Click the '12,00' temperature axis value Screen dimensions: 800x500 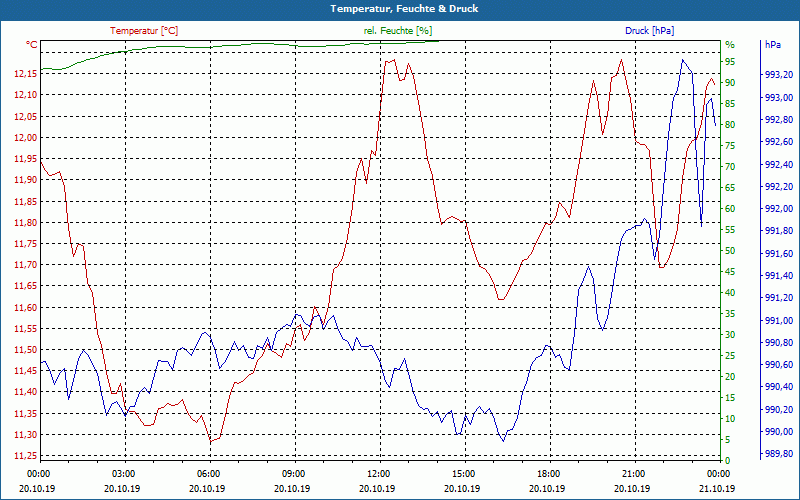pyautogui.click(x=26, y=138)
